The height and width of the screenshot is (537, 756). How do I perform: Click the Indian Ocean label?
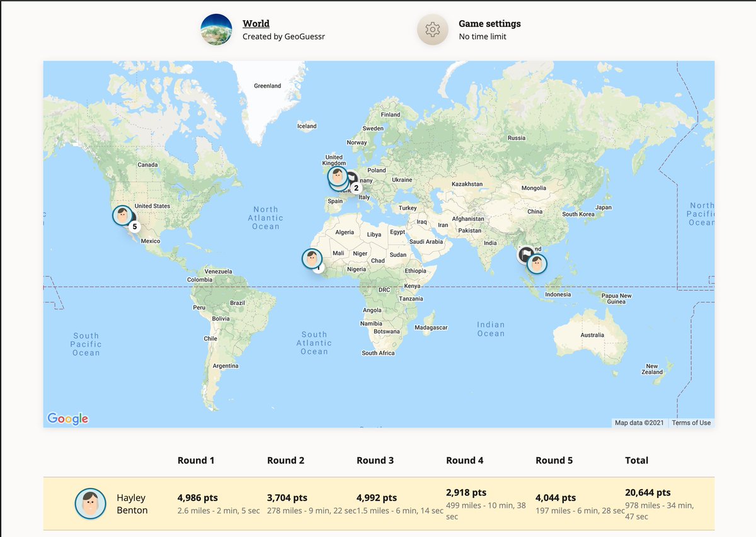click(491, 329)
